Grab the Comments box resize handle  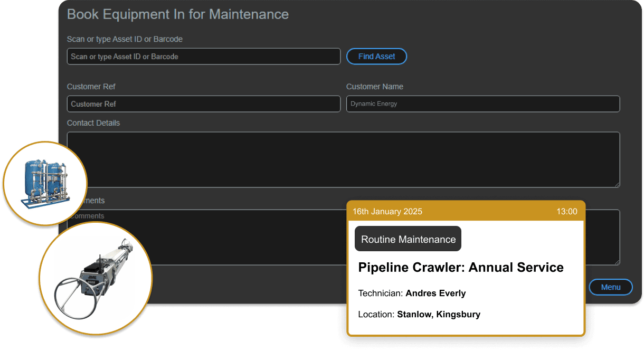coord(617,262)
